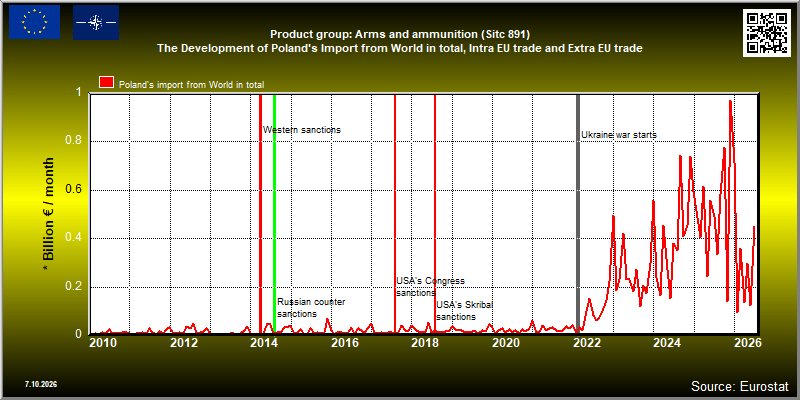The height and width of the screenshot is (400, 800).
Task: Click the x-axis year 2020
Action: (x=506, y=343)
